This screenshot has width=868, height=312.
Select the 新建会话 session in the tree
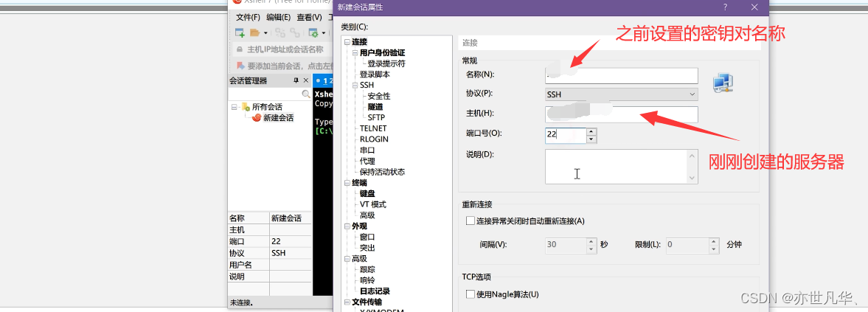pyautogui.click(x=279, y=118)
